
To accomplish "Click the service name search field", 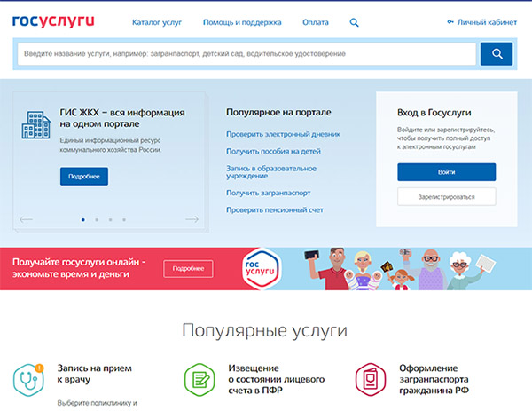I will point(244,54).
